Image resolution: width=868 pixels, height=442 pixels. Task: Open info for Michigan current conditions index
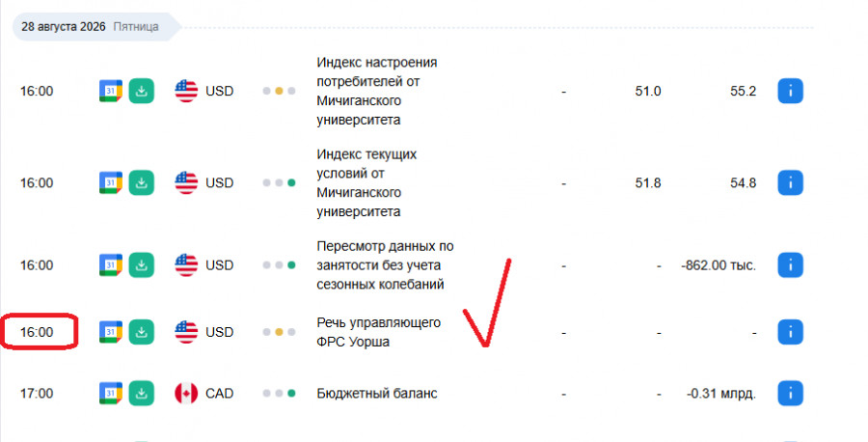pyautogui.click(x=790, y=182)
